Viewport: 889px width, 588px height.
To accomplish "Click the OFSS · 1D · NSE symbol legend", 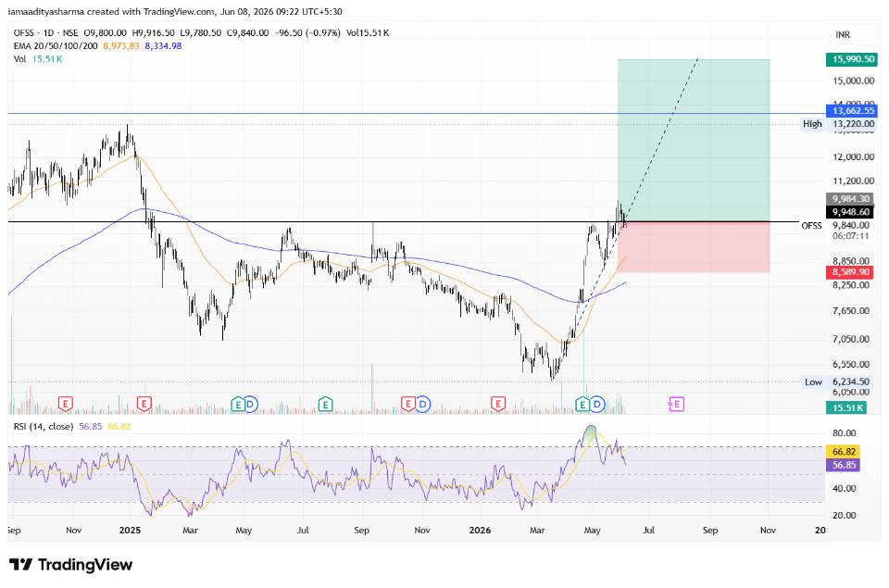I will [46, 33].
